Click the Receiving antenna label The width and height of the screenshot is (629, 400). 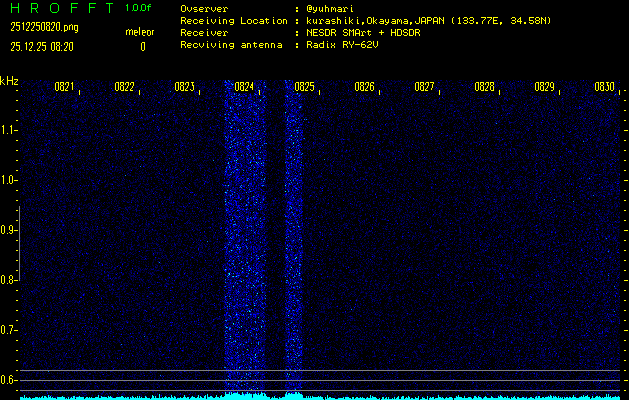click(231, 45)
